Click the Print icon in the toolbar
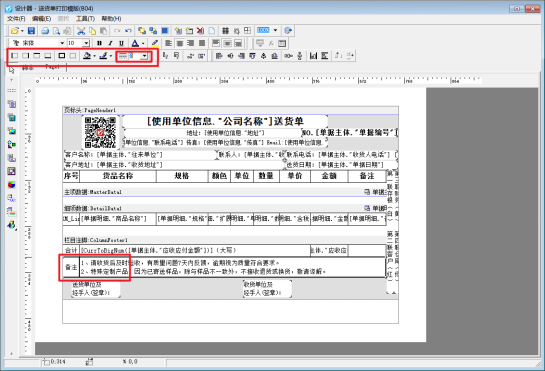The image size is (545, 371). coord(45,31)
